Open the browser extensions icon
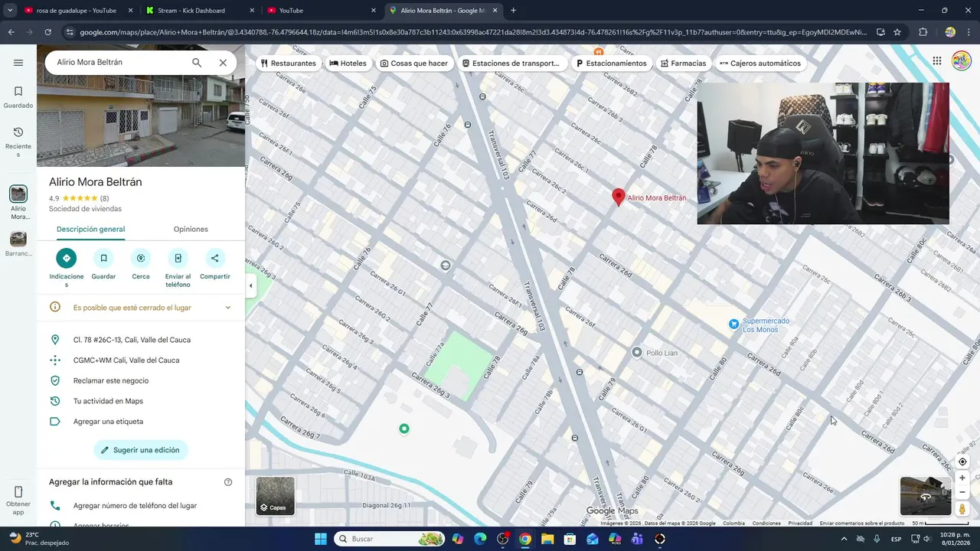Screen dimensions: 980x551 923,32
